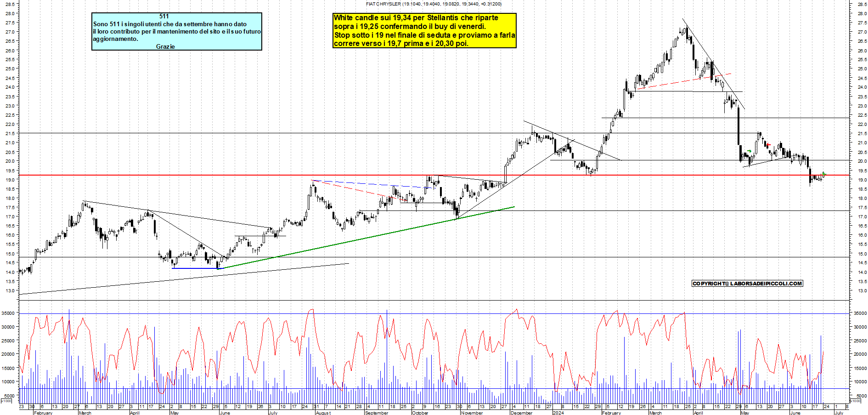
Task: Click cyan box line 'Sono 511 i singoli utenti'
Action: [x=170, y=24]
